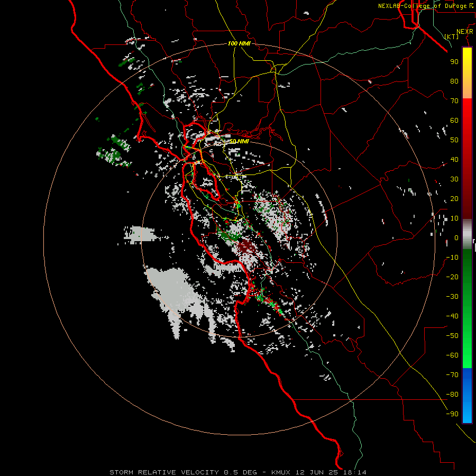Click the positive 60 knots scale label

pyautogui.click(x=454, y=120)
